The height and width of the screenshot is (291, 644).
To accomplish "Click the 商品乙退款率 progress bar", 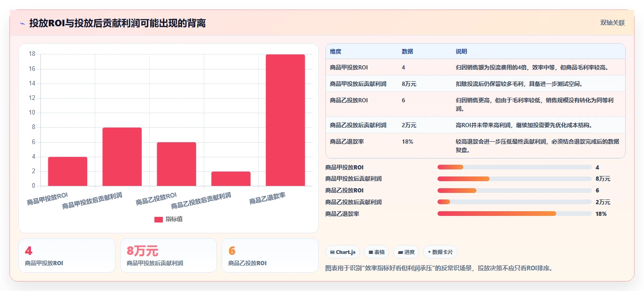I will (514, 214).
